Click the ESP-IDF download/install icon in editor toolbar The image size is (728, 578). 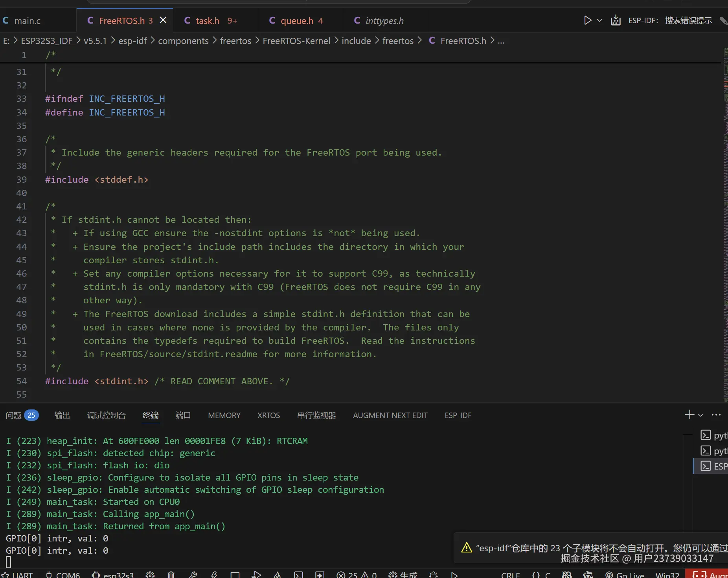click(x=616, y=20)
